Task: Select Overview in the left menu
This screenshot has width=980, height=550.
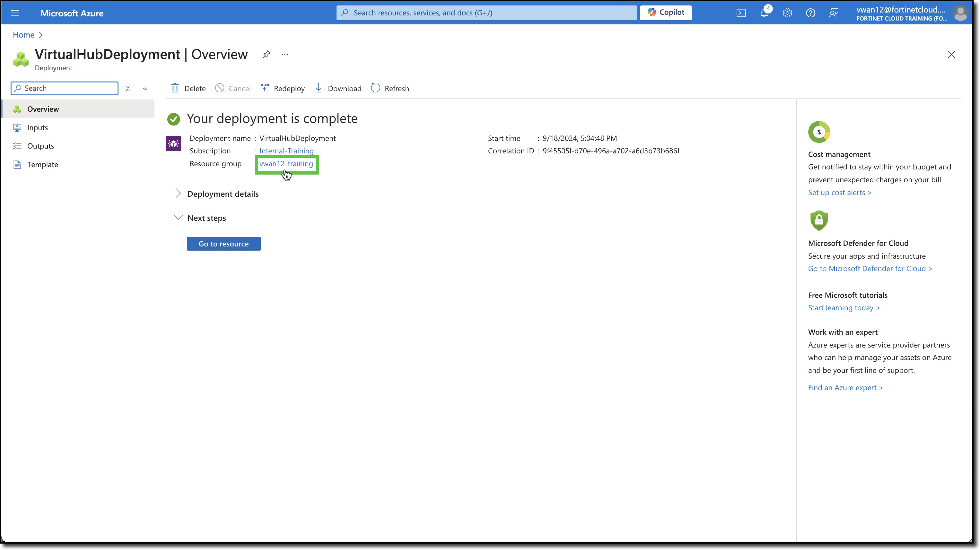Action: point(79,109)
